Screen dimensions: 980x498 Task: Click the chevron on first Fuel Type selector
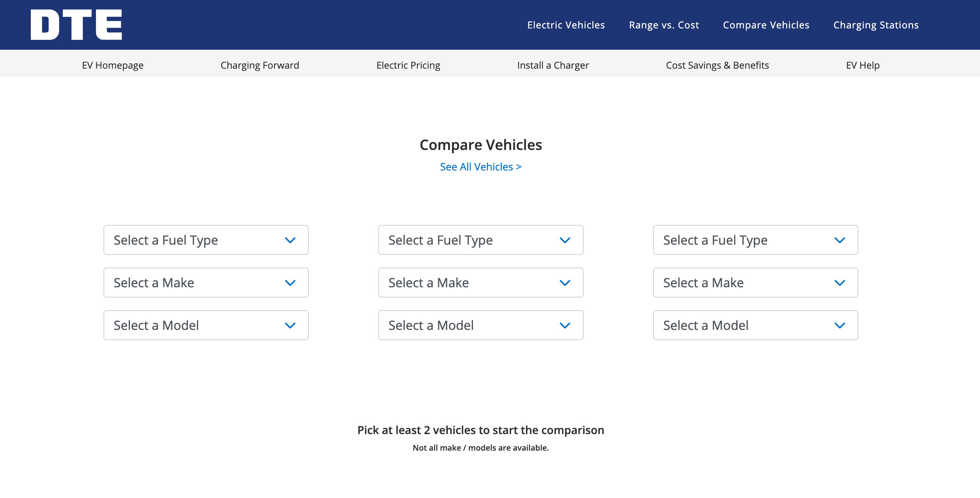[290, 240]
